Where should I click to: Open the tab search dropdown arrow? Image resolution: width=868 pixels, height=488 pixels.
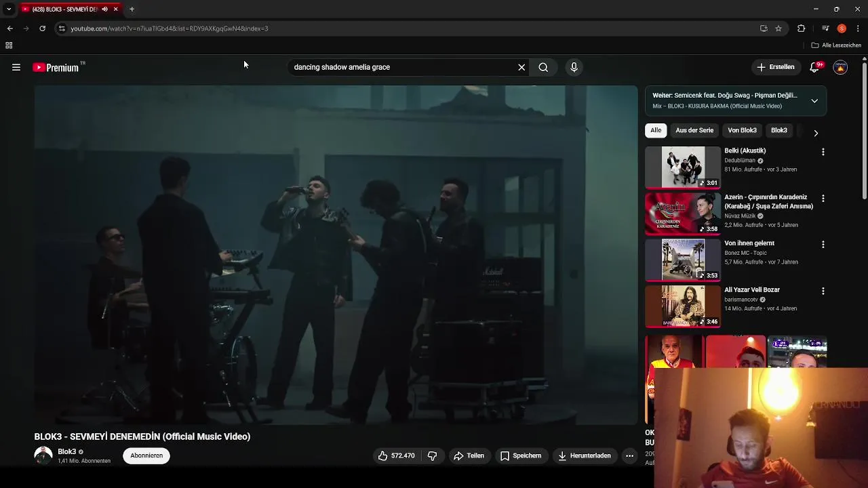point(8,9)
